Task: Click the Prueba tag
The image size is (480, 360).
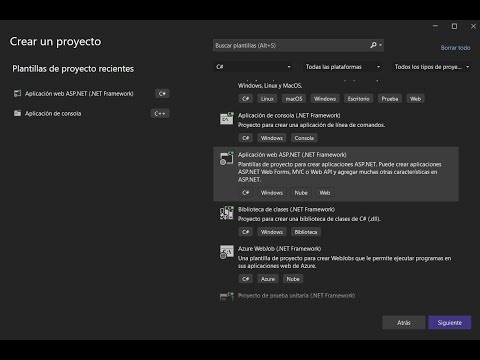Action: coord(390,99)
